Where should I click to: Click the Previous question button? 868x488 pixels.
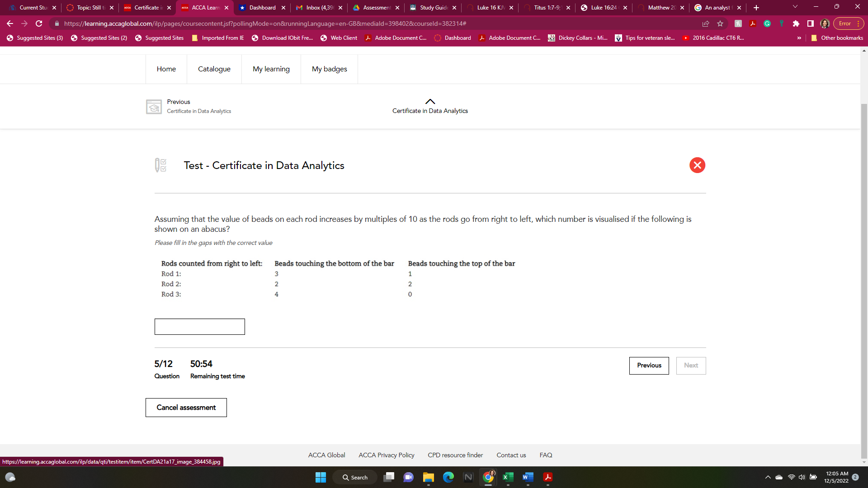(x=649, y=366)
